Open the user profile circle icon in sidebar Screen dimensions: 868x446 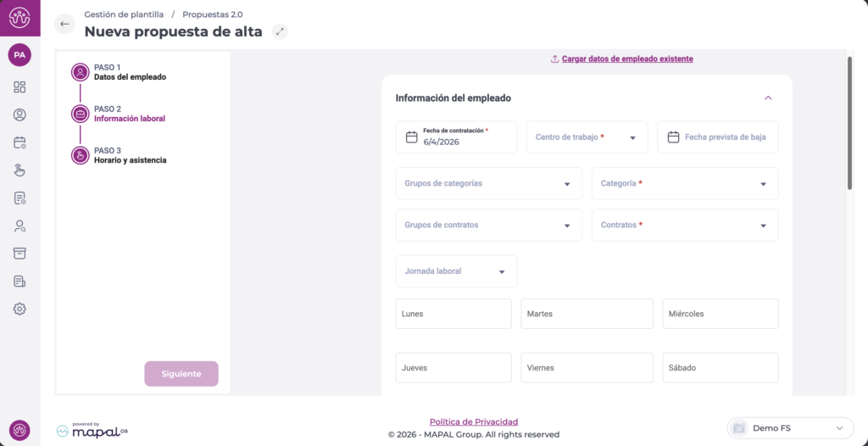click(x=19, y=114)
